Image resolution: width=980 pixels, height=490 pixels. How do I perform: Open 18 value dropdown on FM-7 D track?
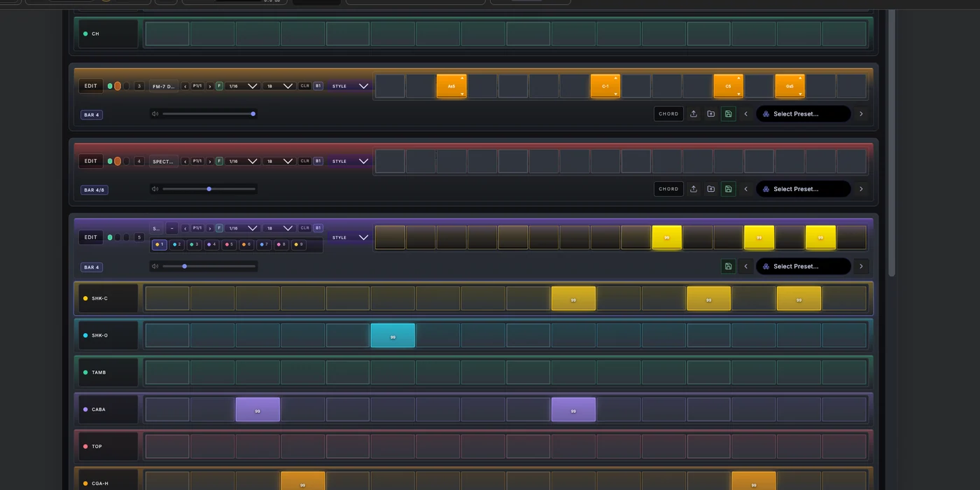tap(279, 86)
